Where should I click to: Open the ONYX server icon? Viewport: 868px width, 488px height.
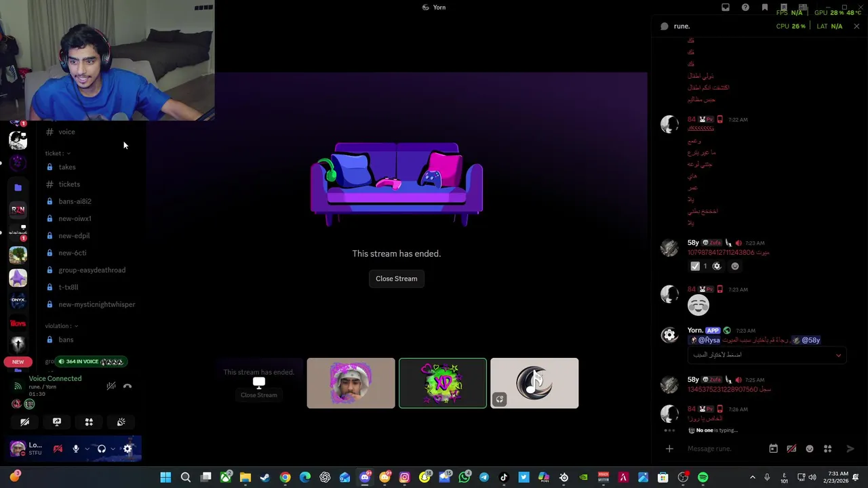coord(18,300)
